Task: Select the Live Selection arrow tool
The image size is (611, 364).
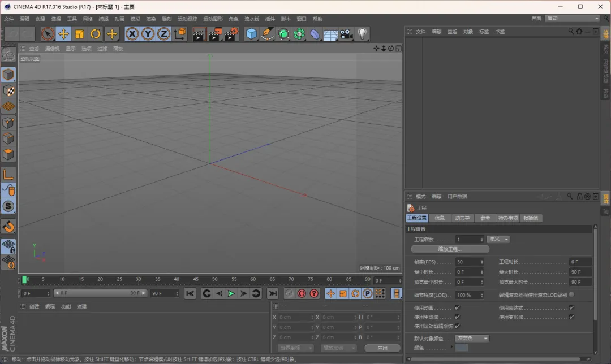Action: click(x=48, y=34)
